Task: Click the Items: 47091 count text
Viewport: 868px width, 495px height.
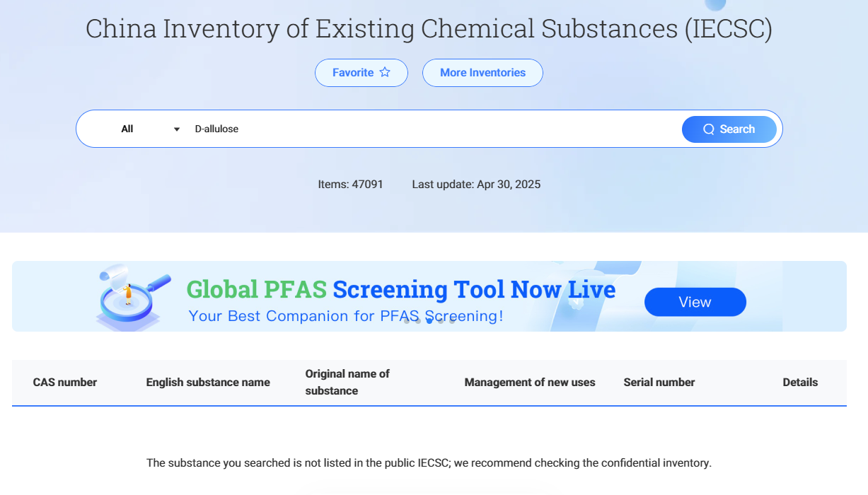Action: point(350,185)
